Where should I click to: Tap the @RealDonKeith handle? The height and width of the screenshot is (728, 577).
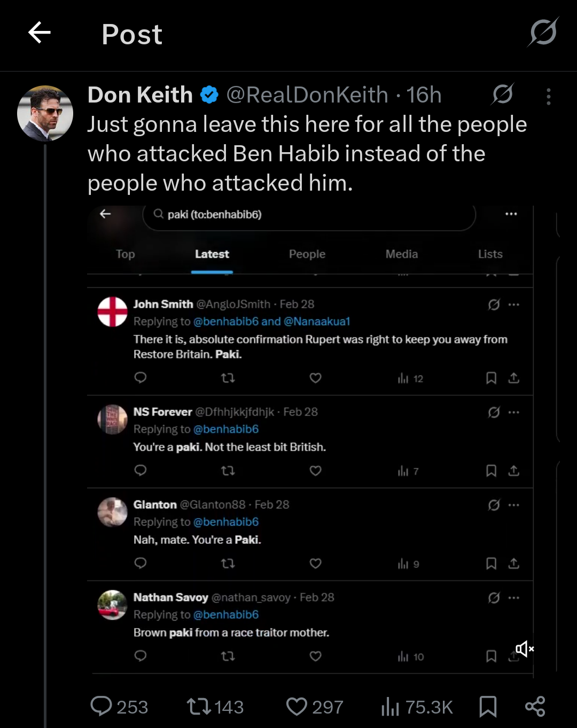coord(307,95)
